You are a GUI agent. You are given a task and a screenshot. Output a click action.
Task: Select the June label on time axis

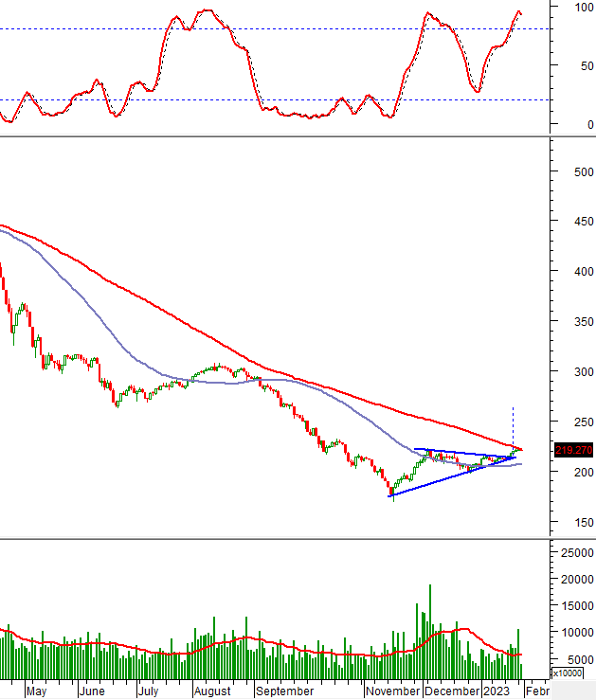pos(92,691)
